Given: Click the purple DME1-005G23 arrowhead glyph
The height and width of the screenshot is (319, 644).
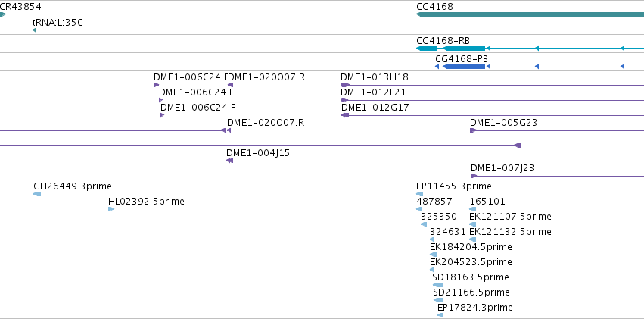Looking at the screenshot, I should click(x=474, y=130).
